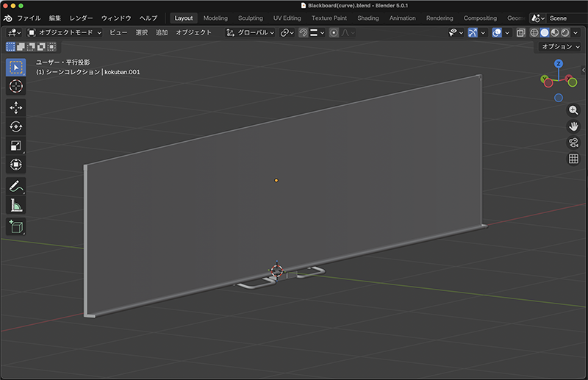Select the Cursor tool in the toolbar
Image resolution: width=588 pixels, height=380 pixels.
pyautogui.click(x=15, y=87)
